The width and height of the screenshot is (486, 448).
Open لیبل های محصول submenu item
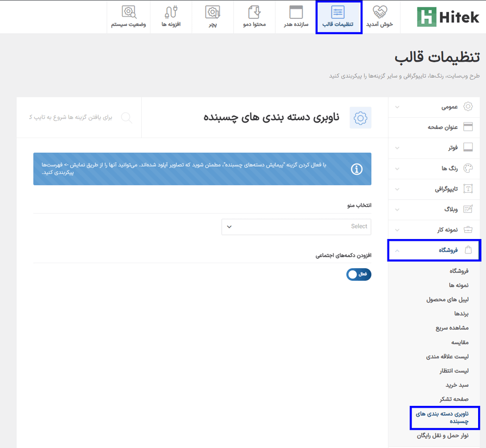[x=447, y=299]
